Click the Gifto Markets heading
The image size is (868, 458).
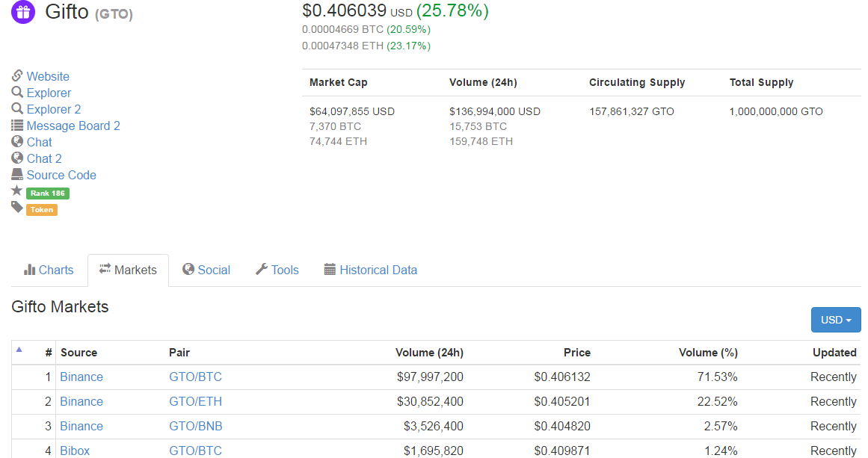[60, 306]
